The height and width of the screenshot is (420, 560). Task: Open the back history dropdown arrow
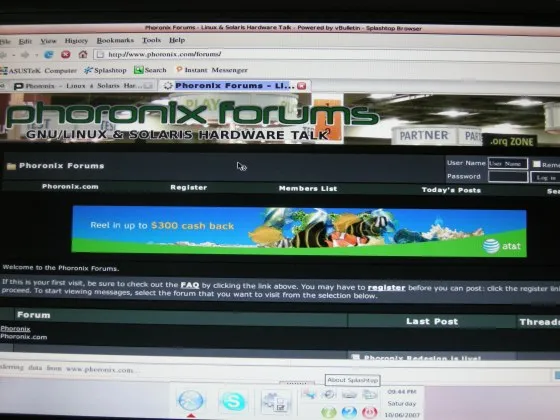click(x=14, y=55)
